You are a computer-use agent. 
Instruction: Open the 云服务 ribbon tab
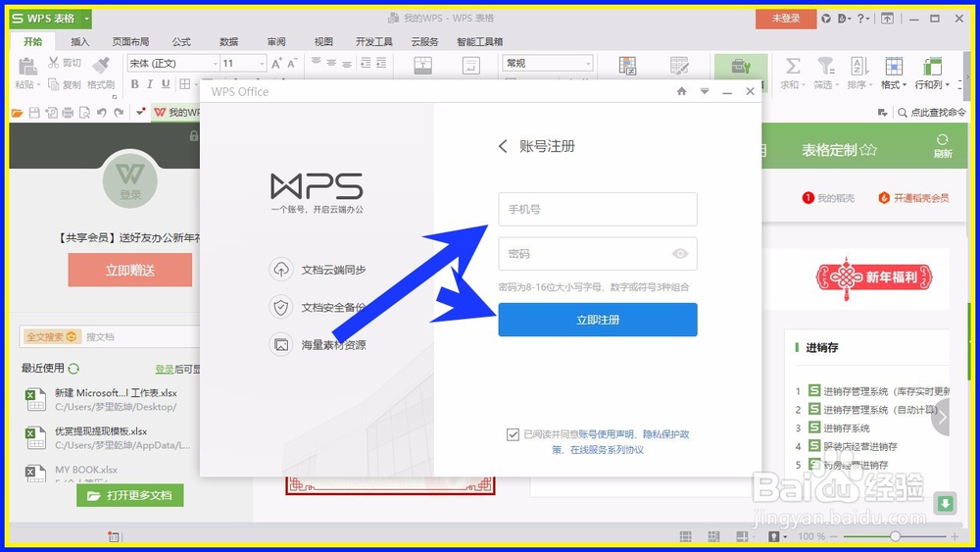(x=425, y=42)
